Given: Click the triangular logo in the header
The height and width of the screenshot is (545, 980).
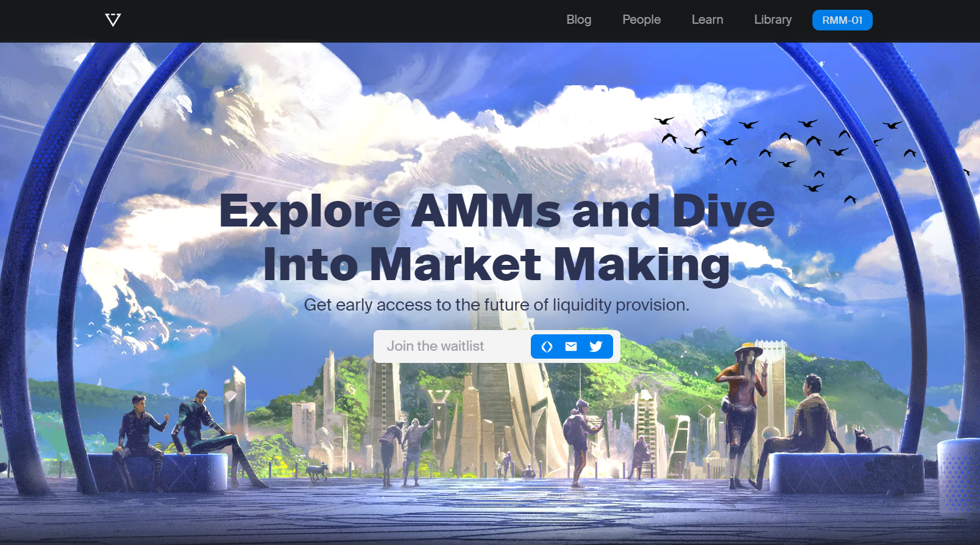Looking at the screenshot, I should pos(113,20).
